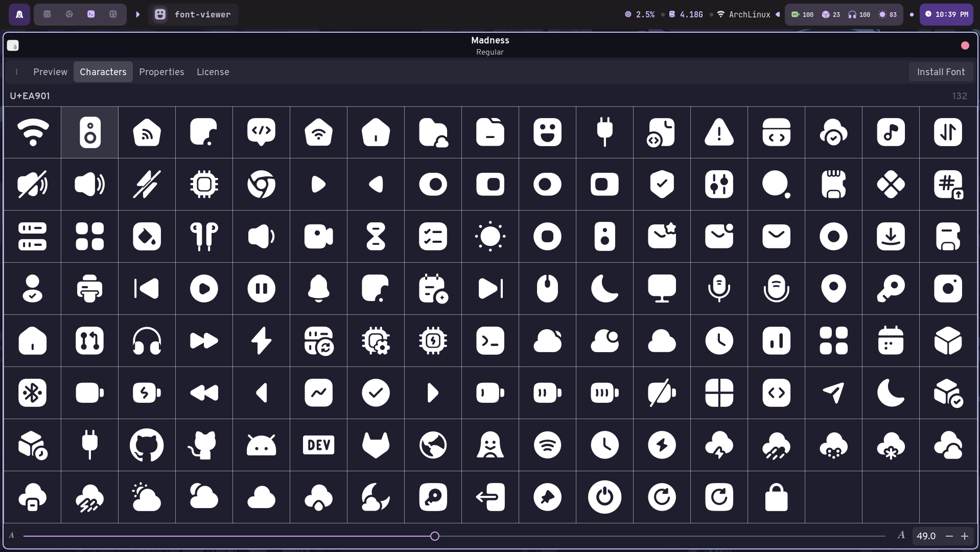Click the Install Font button
The image size is (980, 552).
(941, 72)
